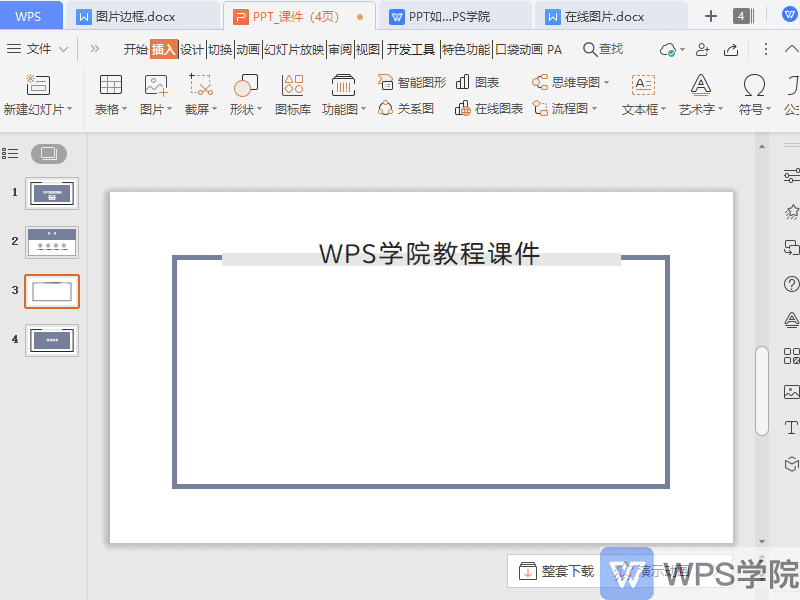The width and height of the screenshot is (800, 600).
Task: Select slide 1 thumbnail
Action: (52, 193)
